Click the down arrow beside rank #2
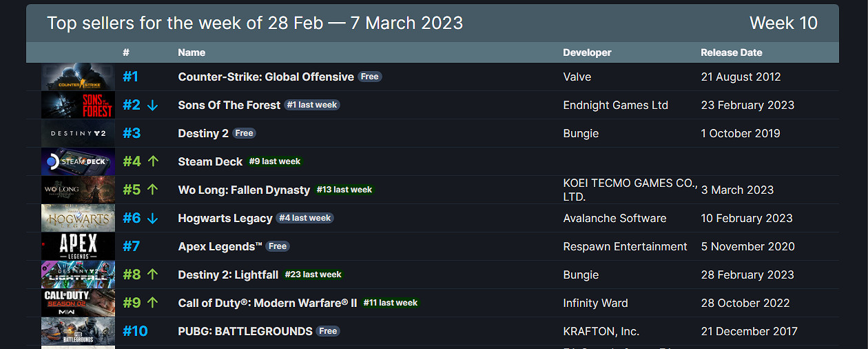Viewport: 868px width, 349px height. point(153,106)
